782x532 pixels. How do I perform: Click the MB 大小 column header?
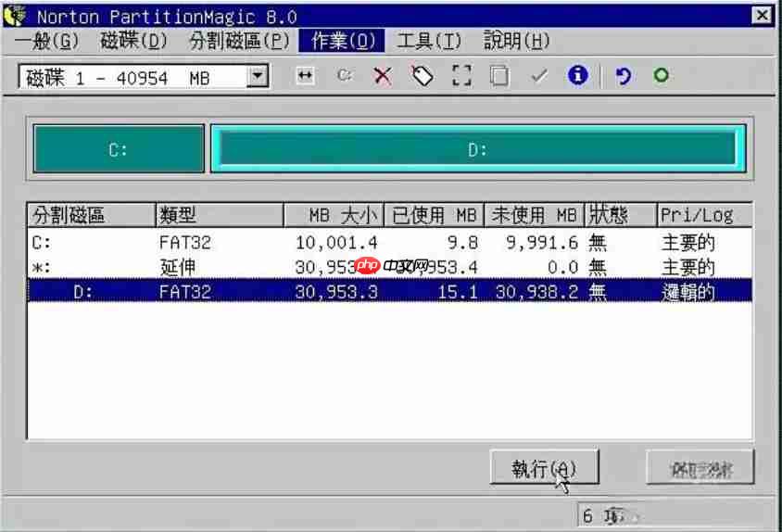[x=334, y=215]
